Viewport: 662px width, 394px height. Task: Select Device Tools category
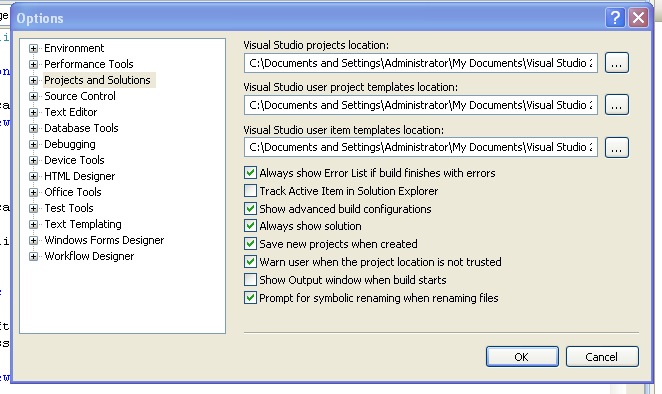(74, 160)
